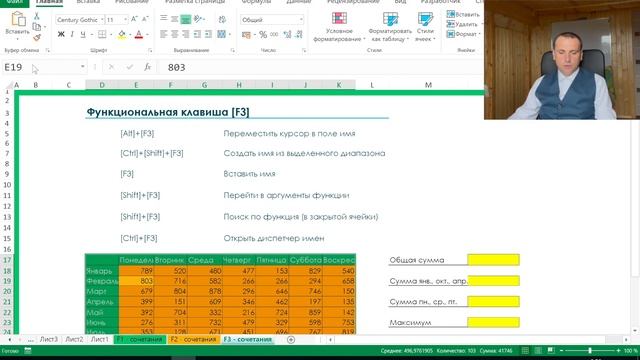Switch to F2 - сочетания sheet tab
This screenshot has height=360, width=640.
193,339
